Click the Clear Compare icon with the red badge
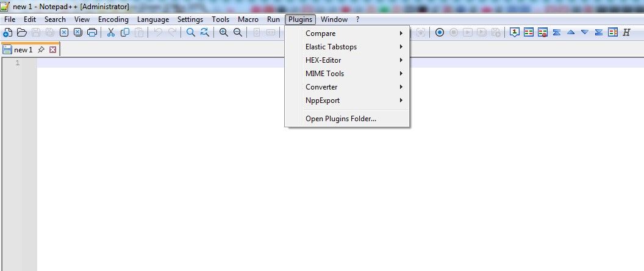The width and height of the screenshot is (644, 271). click(x=543, y=33)
